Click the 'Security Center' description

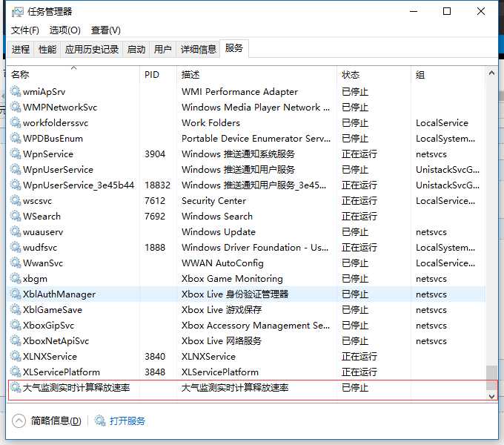[x=213, y=201]
